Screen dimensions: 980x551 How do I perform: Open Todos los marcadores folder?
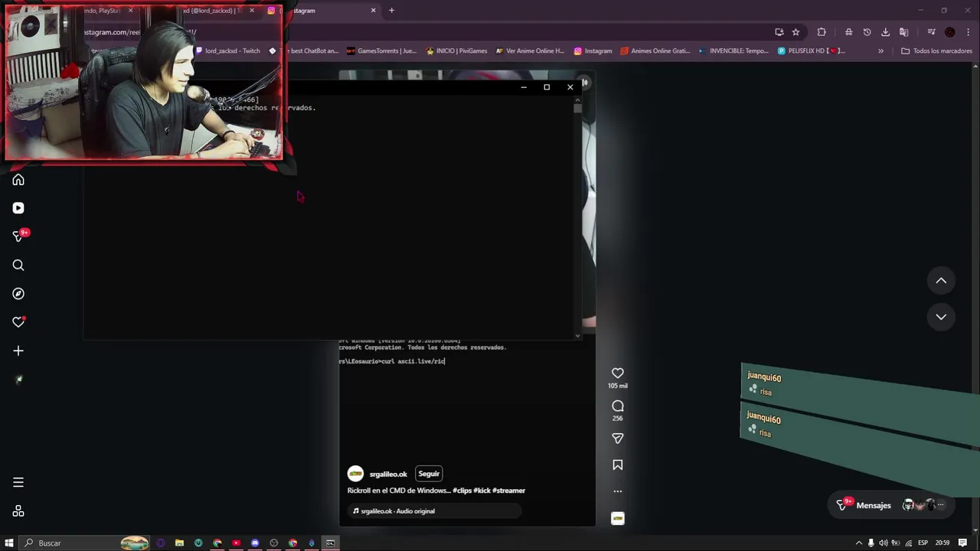[x=936, y=51]
